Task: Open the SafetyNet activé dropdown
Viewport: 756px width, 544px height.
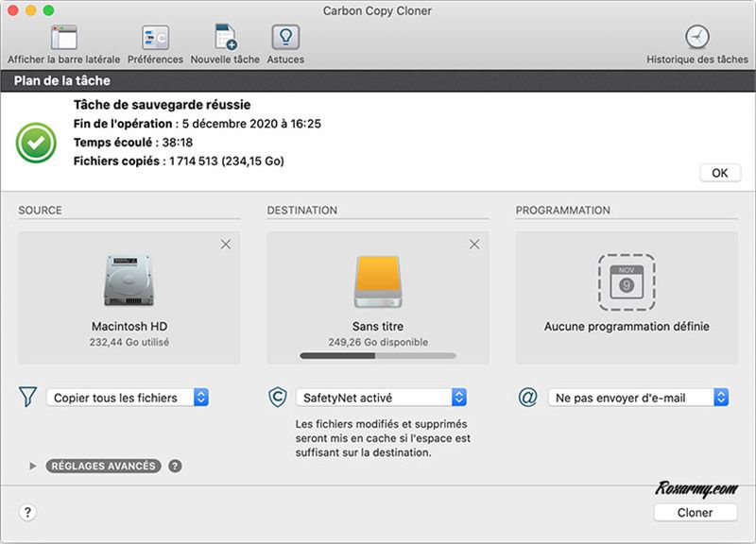Action: click(x=381, y=398)
